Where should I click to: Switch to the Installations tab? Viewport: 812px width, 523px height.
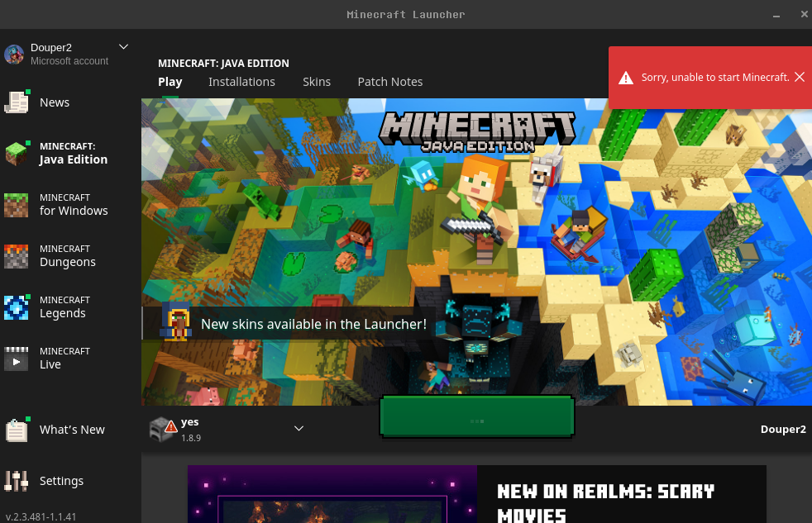241,82
